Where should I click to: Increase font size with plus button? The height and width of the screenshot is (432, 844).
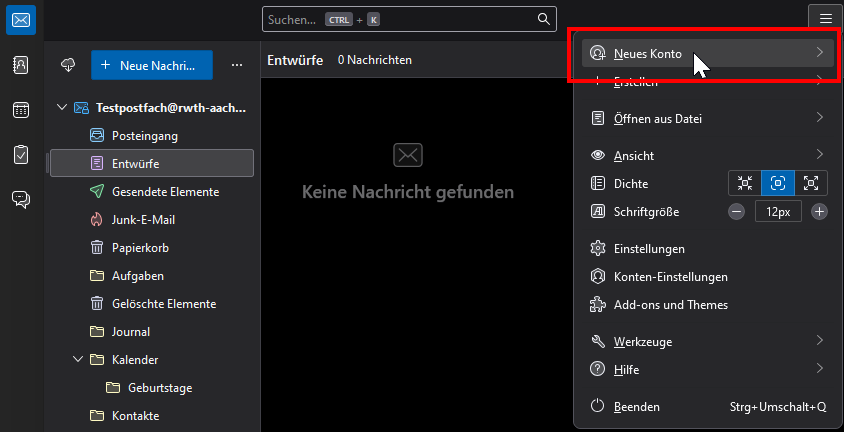tap(819, 211)
